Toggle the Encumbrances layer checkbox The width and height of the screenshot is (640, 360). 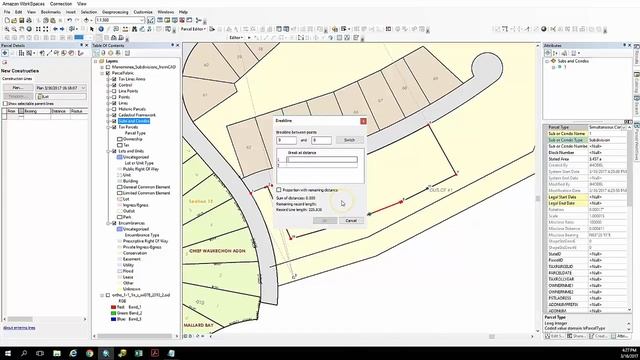[x=114, y=223]
